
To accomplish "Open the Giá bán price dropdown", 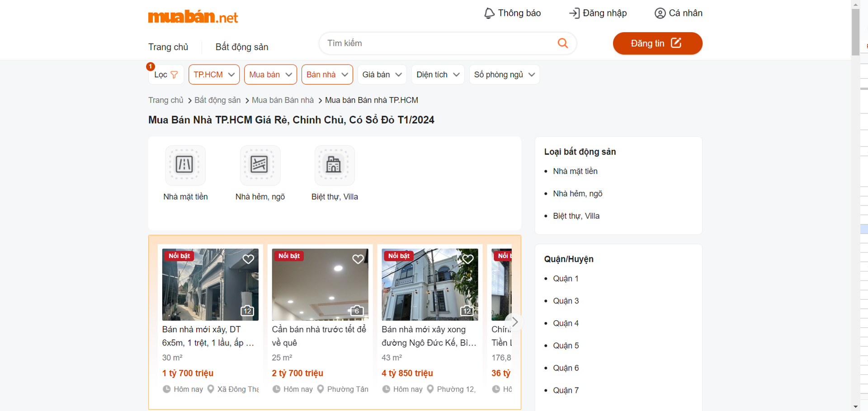I will (x=382, y=75).
